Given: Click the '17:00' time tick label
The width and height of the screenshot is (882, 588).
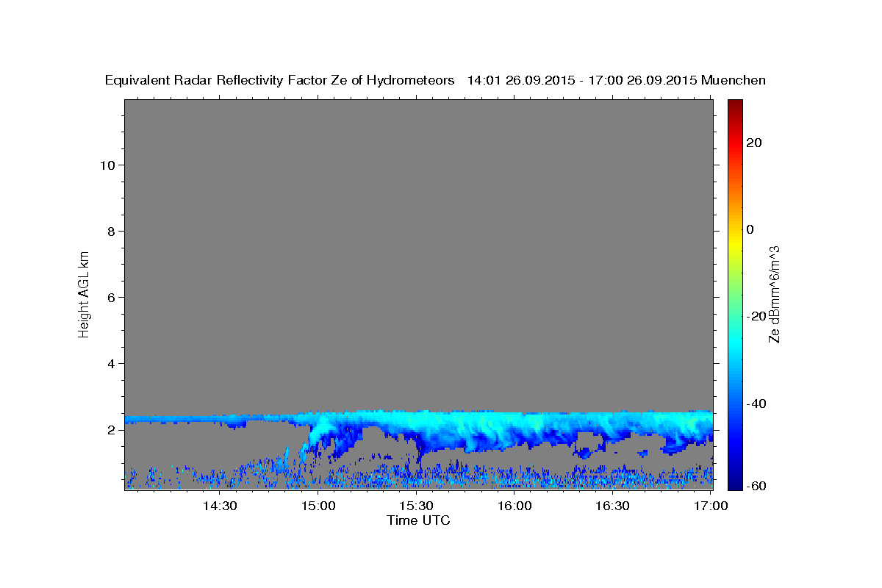Looking at the screenshot, I should (x=711, y=506).
